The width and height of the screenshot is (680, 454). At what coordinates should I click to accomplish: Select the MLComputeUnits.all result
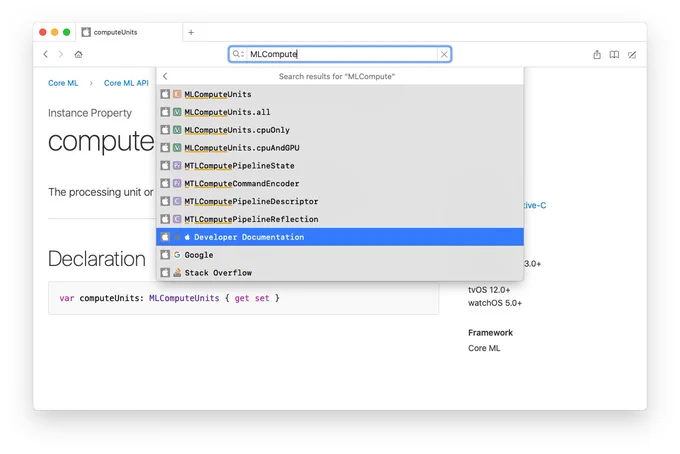pyautogui.click(x=340, y=112)
